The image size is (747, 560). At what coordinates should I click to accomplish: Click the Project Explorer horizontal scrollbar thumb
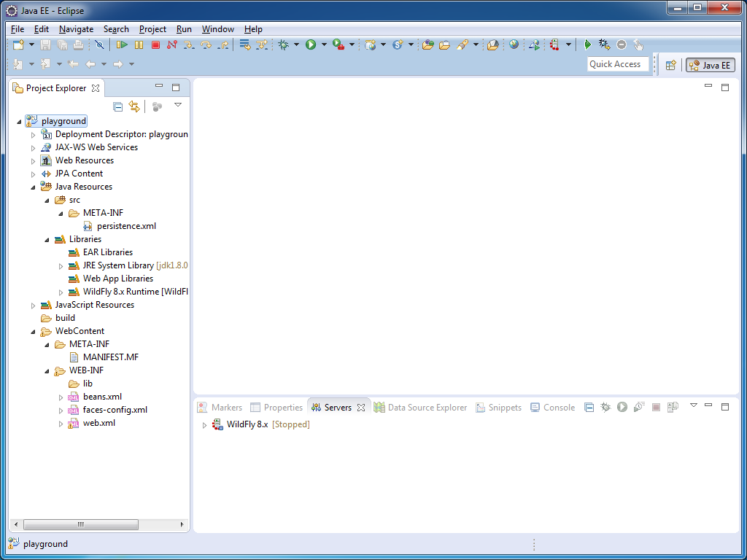tap(81, 524)
